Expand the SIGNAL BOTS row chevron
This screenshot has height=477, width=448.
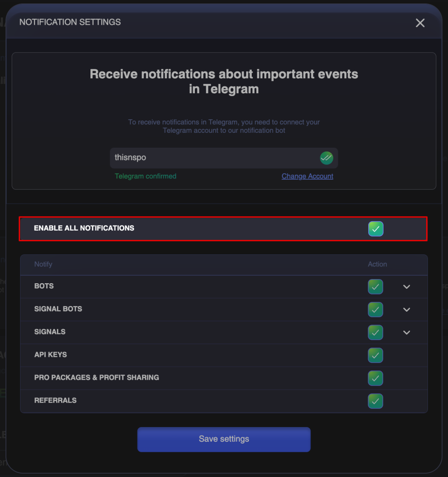[x=407, y=310]
